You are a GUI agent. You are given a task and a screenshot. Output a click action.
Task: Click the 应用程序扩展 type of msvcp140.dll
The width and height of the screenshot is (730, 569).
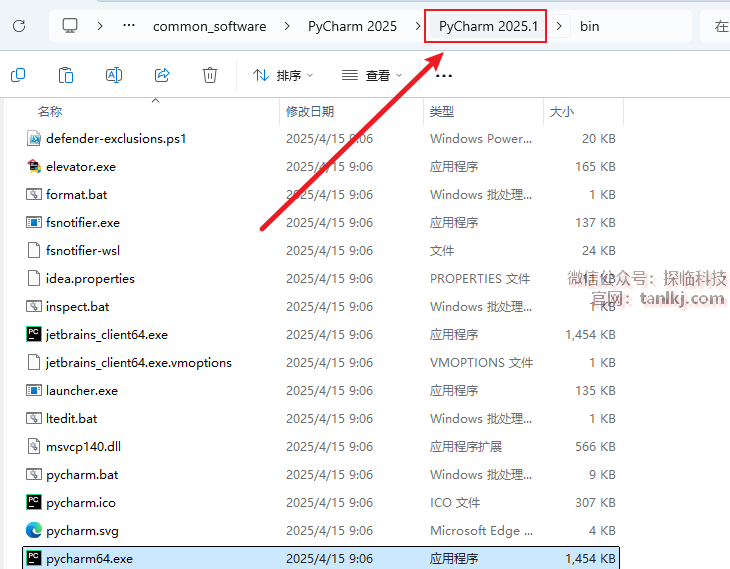click(x=466, y=447)
